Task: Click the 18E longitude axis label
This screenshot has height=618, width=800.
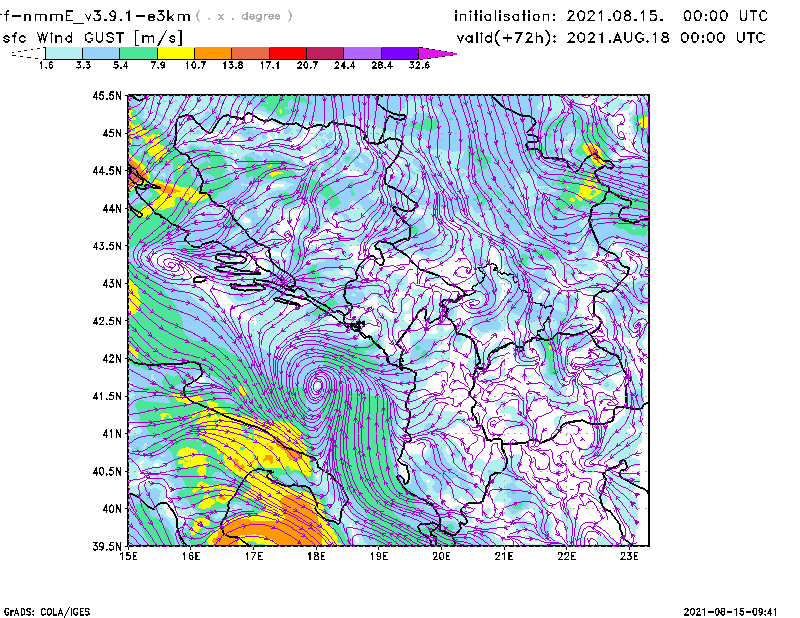Action: point(317,556)
